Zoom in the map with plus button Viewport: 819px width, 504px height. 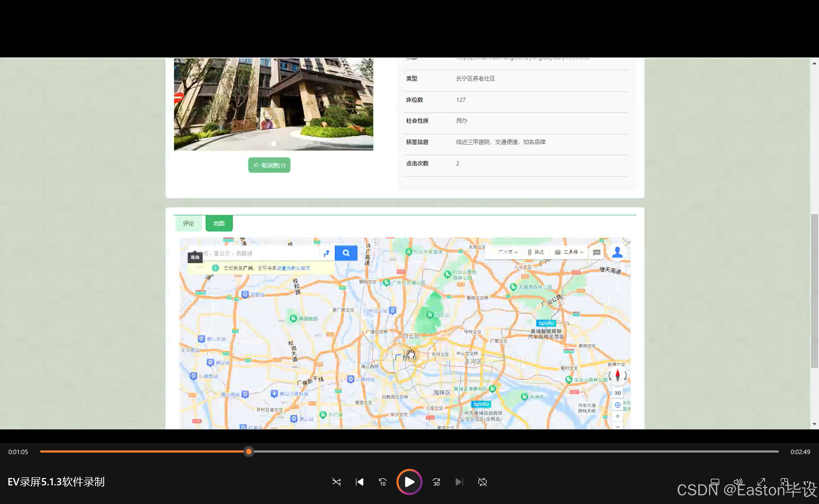point(618,416)
